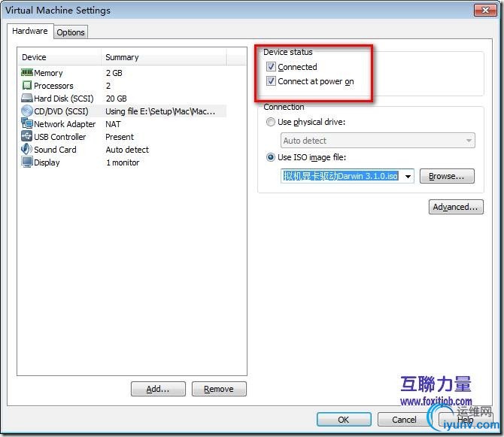The width and height of the screenshot is (504, 437).
Task: Click the Display monitor icon
Action: pyautogui.click(x=27, y=162)
